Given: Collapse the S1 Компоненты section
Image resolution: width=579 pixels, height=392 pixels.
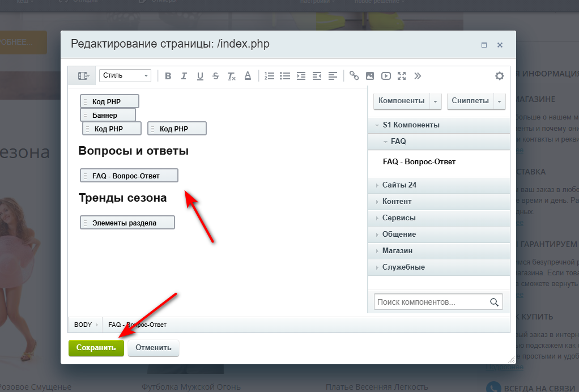Looking at the screenshot, I should pyautogui.click(x=411, y=125).
